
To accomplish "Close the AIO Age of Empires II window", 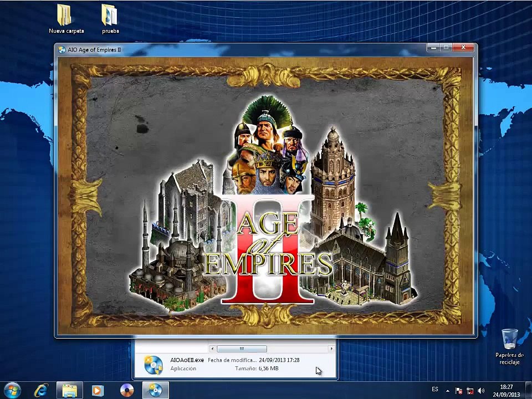I will 463,48.
